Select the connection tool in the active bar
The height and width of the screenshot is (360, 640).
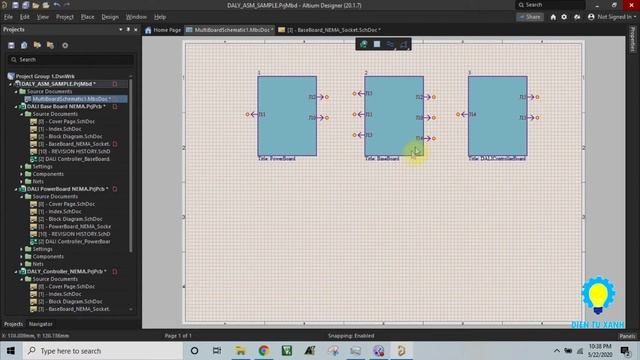point(391,44)
